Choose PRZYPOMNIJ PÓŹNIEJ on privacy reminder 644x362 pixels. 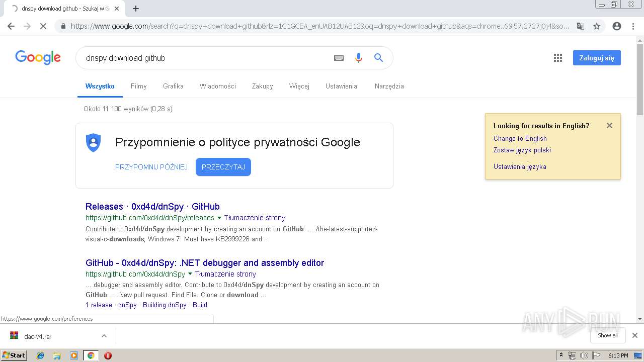click(x=151, y=167)
